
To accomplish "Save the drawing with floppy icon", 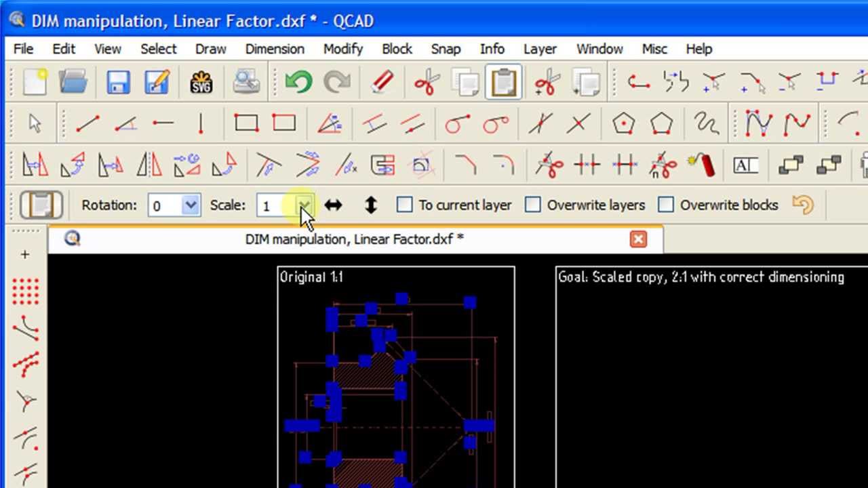I will point(119,82).
